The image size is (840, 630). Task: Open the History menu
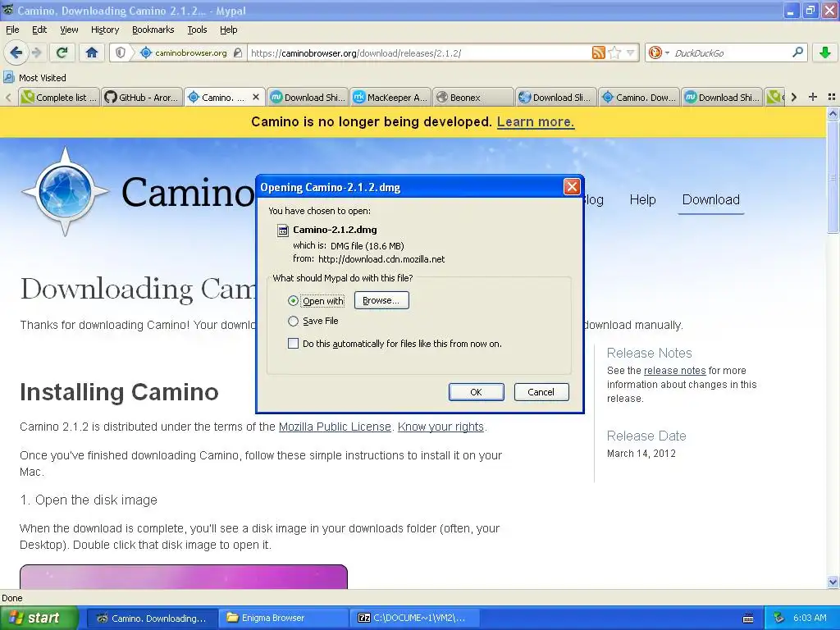104,30
